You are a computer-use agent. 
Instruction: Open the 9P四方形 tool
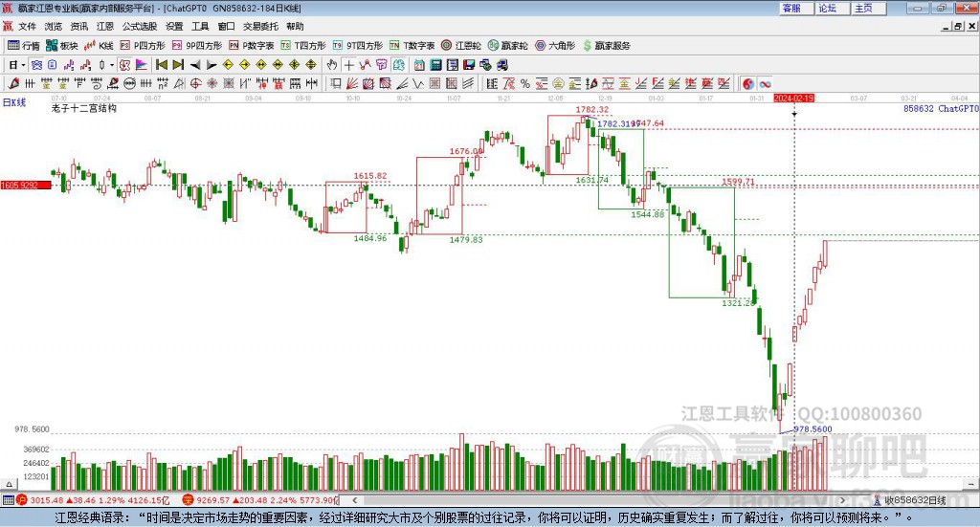click(x=197, y=46)
